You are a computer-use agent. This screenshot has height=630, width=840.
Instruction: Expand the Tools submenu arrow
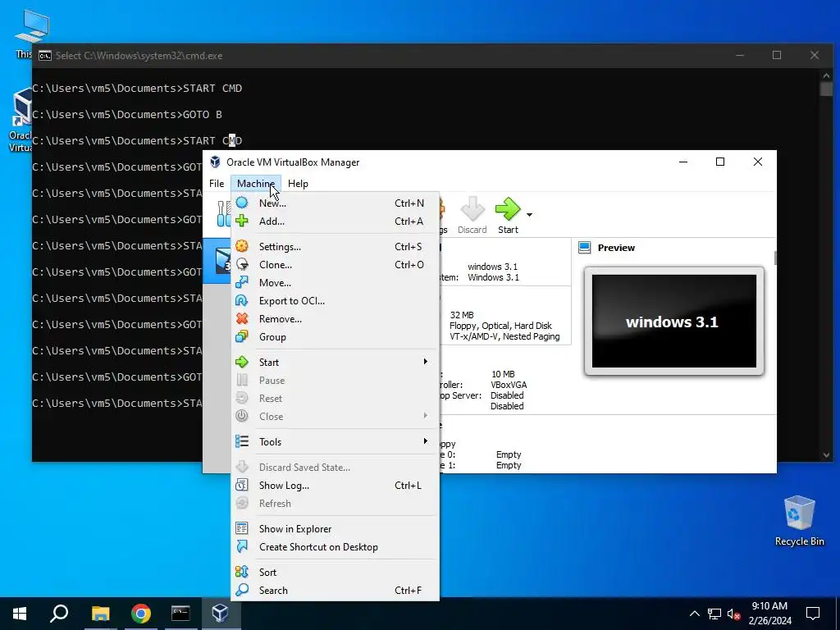426,441
